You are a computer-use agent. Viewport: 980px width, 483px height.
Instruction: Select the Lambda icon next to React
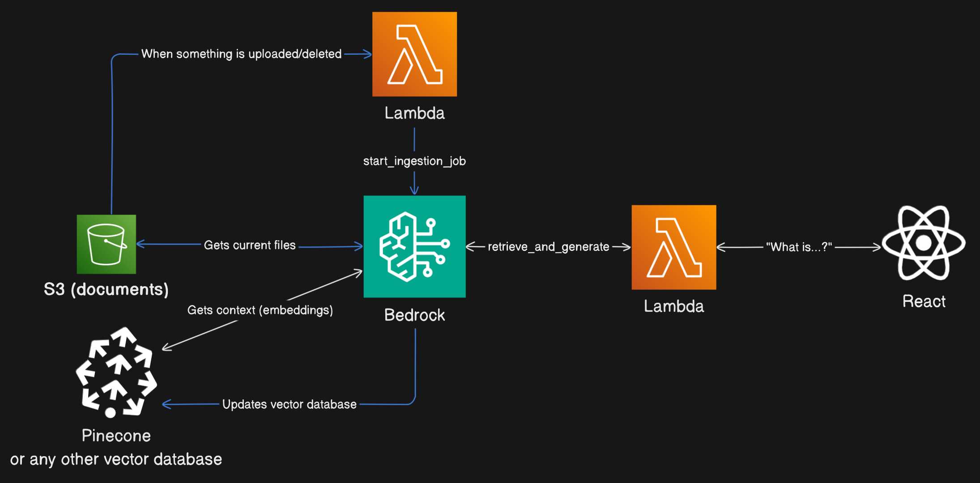[673, 247]
